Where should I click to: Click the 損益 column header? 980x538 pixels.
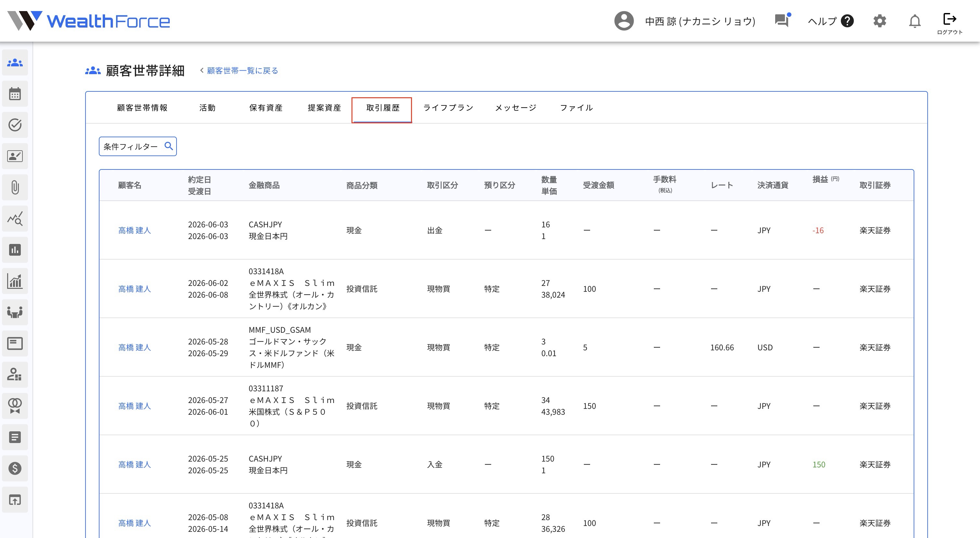coord(826,179)
